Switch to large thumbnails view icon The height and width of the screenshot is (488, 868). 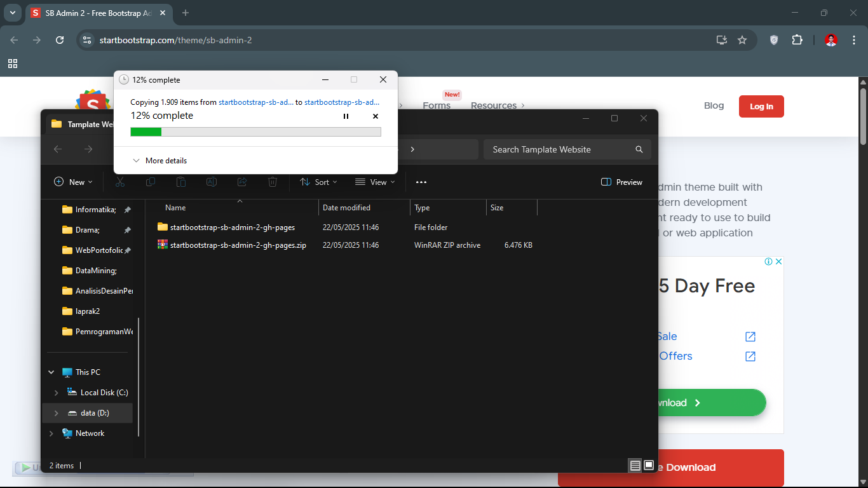649,466
